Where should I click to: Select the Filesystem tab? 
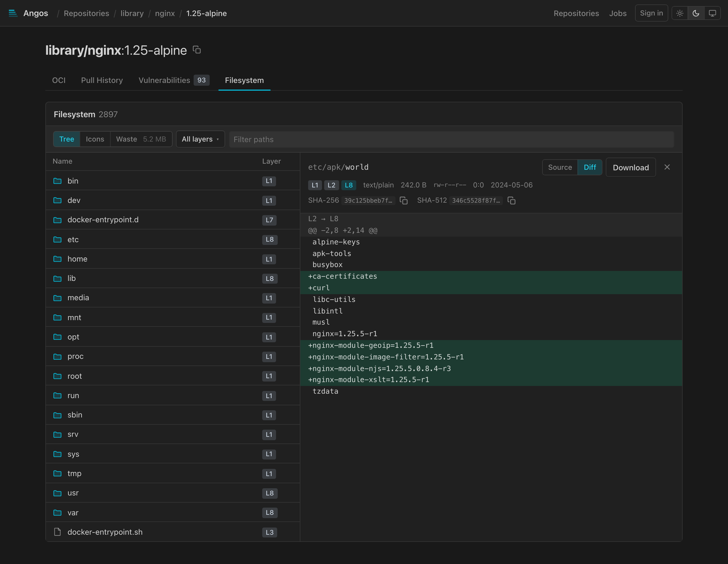pyautogui.click(x=244, y=80)
